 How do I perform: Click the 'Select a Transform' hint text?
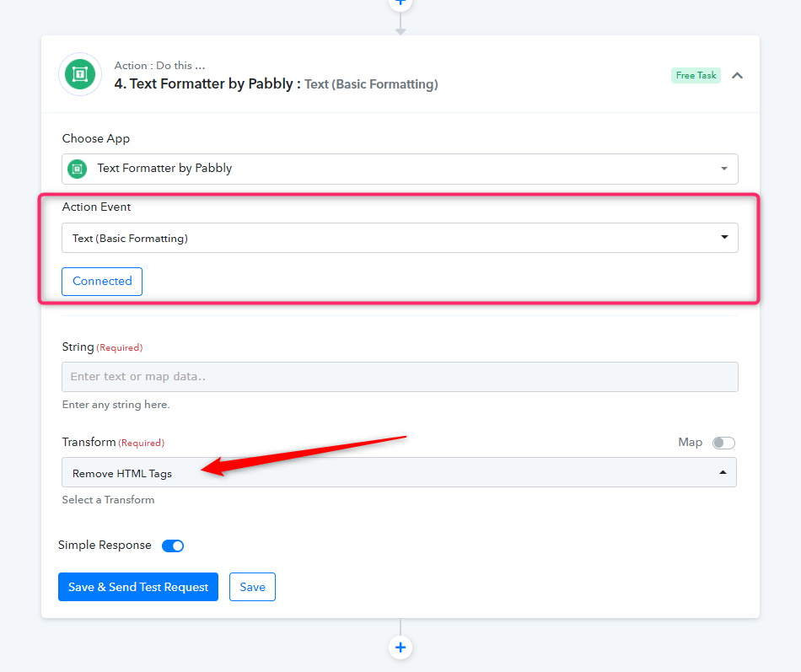(108, 500)
